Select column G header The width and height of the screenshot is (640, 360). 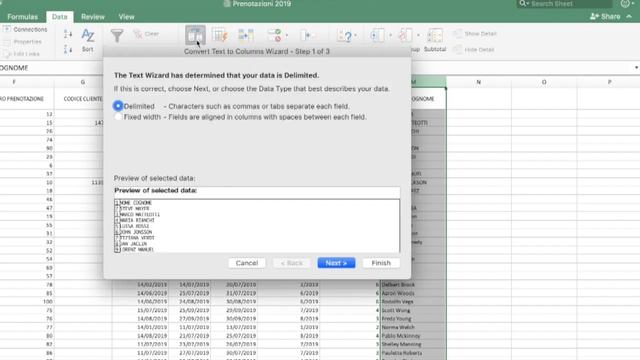(83, 82)
